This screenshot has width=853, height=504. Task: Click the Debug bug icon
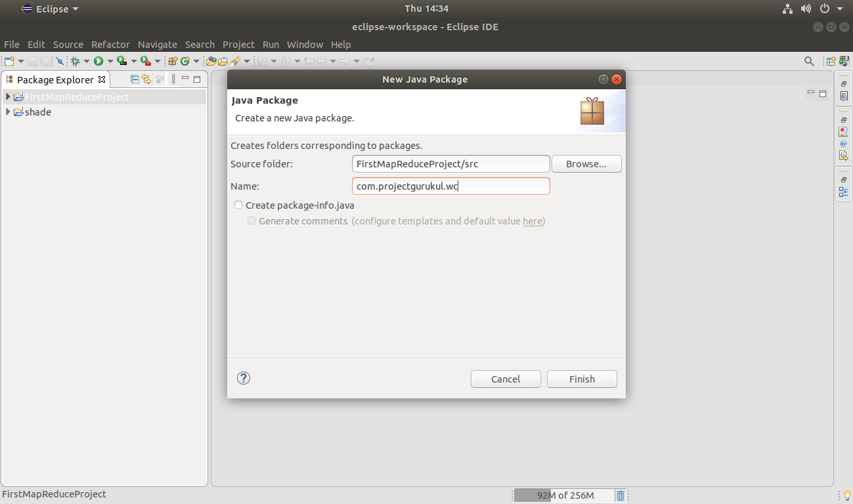[x=75, y=61]
